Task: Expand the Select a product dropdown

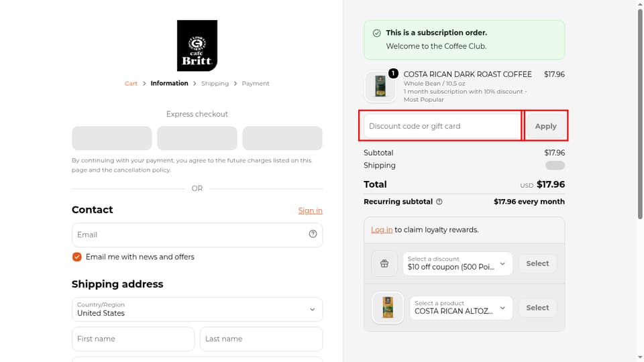Action: click(x=461, y=308)
